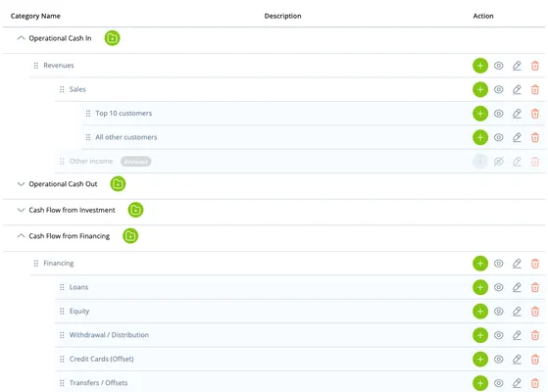Add subcategory to Credit Cards (Offset)

click(x=480, y=359)
